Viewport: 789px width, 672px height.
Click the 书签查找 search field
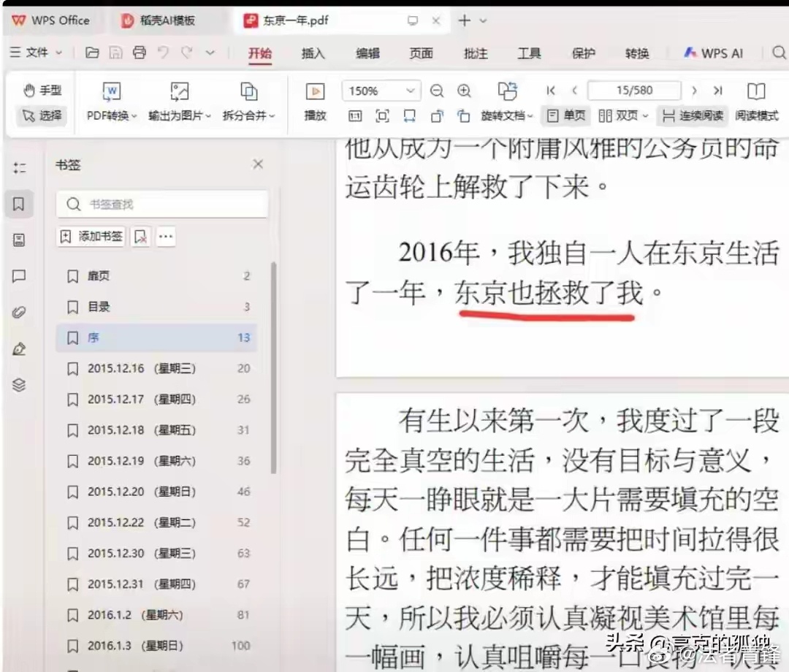pyautogui.click(x=162, y=205)
